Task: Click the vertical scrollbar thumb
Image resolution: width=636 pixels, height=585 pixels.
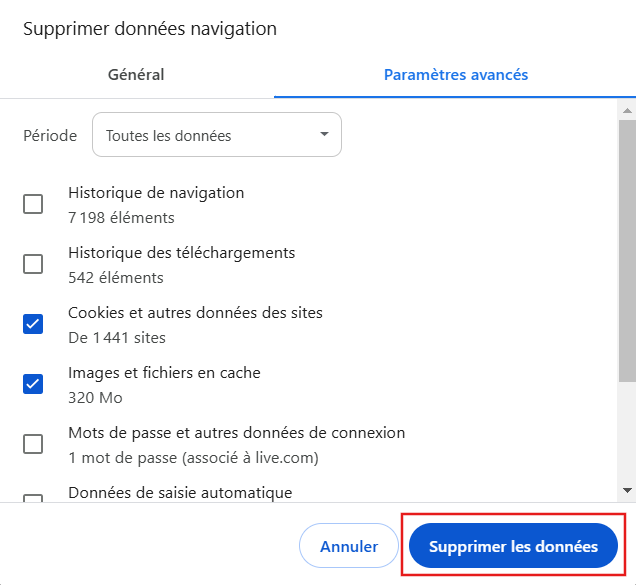Action: (627, 250)
